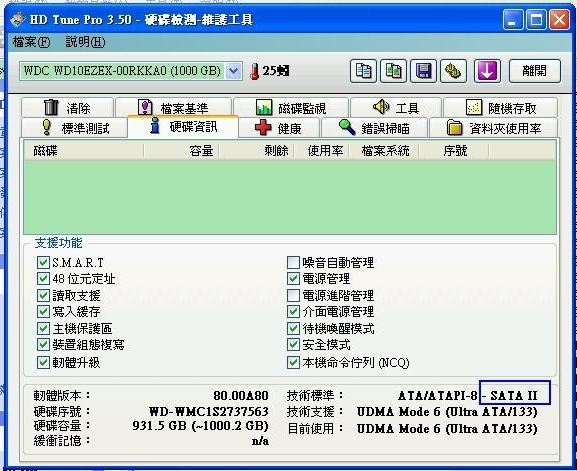Toggle the 待機喚醒模式 checkbox
This screenshot has width=577, height=471.
(x=293, y=328)
